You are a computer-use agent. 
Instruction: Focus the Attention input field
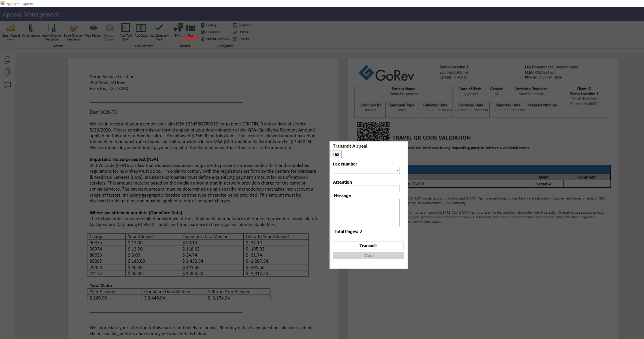pos(366,188)
